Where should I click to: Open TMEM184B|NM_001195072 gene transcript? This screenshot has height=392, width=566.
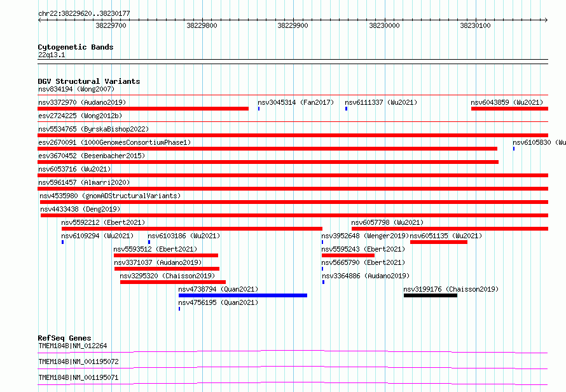coord(78,362)
